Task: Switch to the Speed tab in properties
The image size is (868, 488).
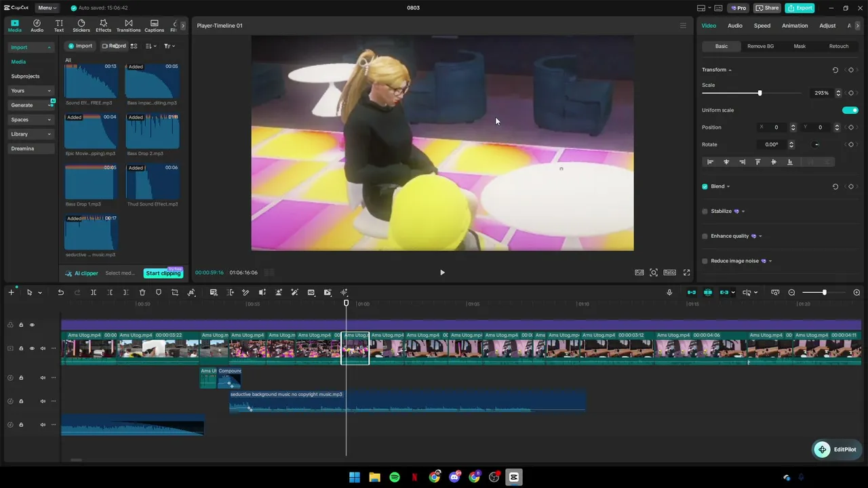Action: click(762, 26)
